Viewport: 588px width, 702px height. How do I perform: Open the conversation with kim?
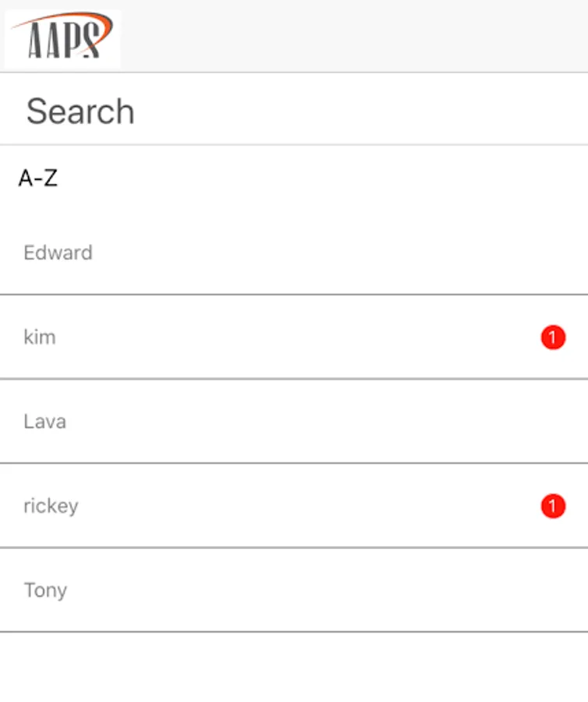pyautogui.click(x=294, y=338)
